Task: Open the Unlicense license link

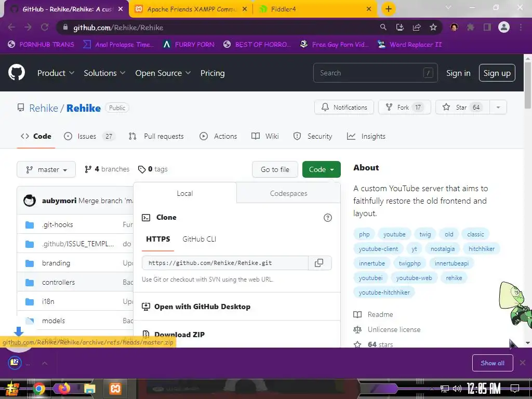Action: (394, 329)
